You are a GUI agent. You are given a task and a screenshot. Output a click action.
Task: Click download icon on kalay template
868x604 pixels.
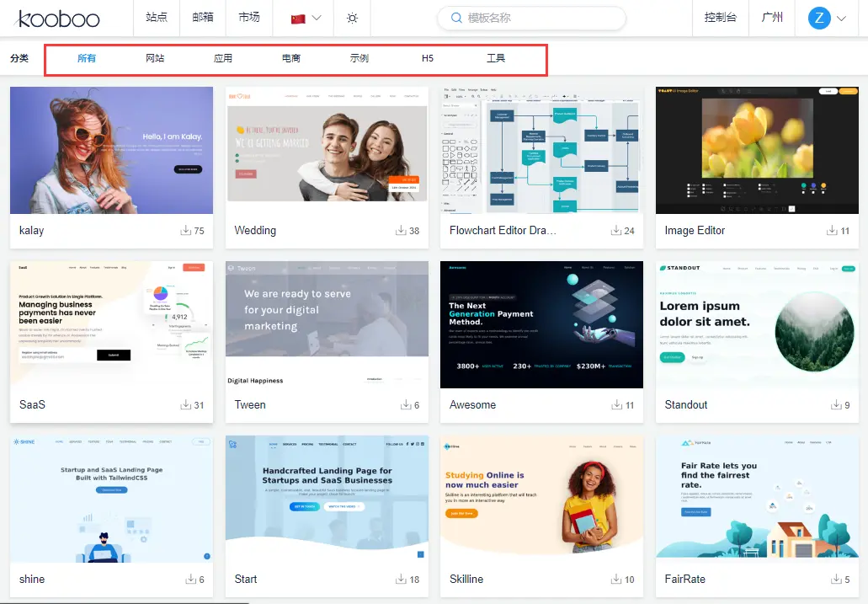click(186, 230)
